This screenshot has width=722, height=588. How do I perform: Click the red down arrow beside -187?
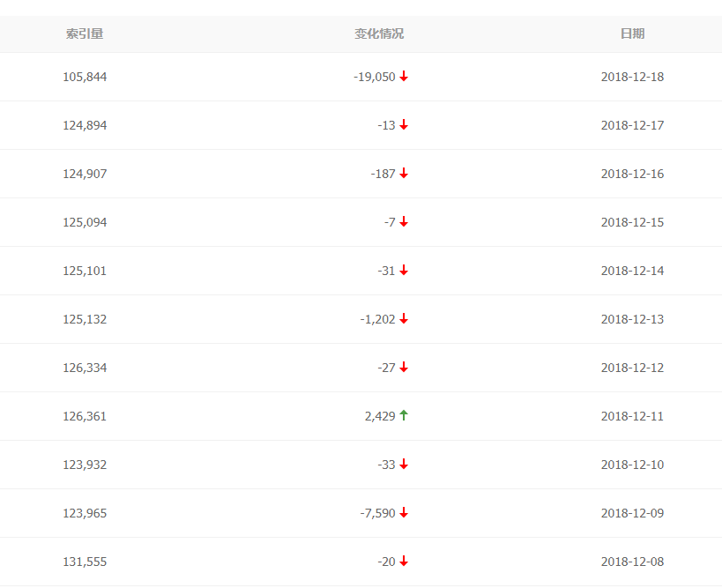404,174
